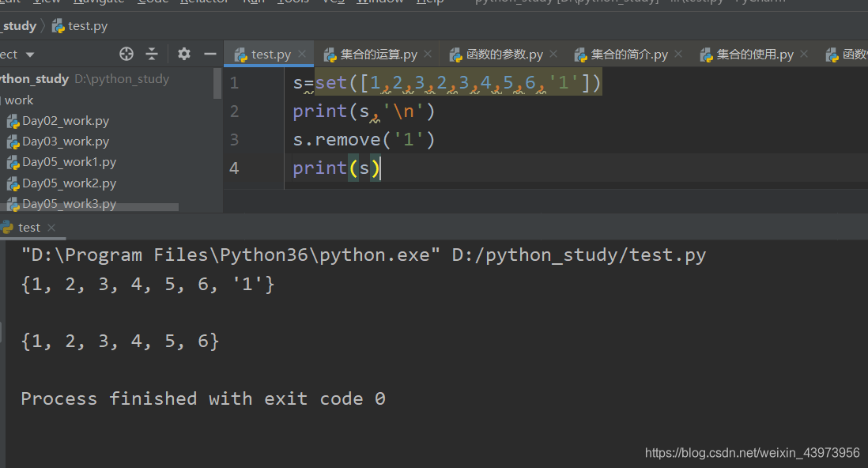Click the Day05_work1.py Python file icon

[x=13, y=163]
